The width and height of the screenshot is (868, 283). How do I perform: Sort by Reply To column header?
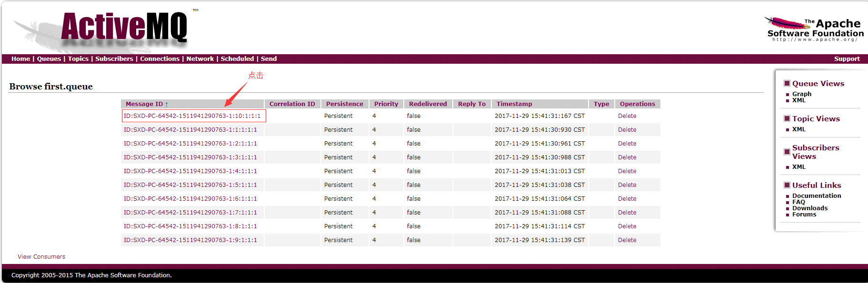pyautogui.click(x=472, y=104)
